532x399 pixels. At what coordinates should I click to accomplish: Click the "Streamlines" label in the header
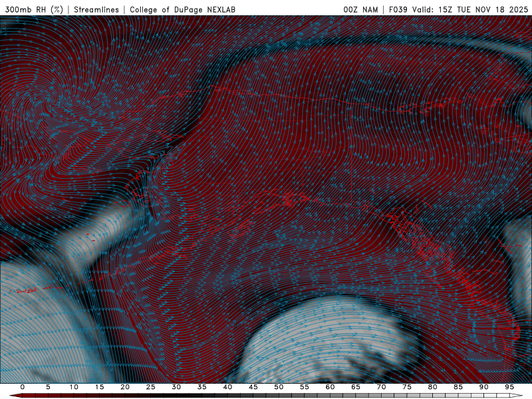(x=96, y=9)
